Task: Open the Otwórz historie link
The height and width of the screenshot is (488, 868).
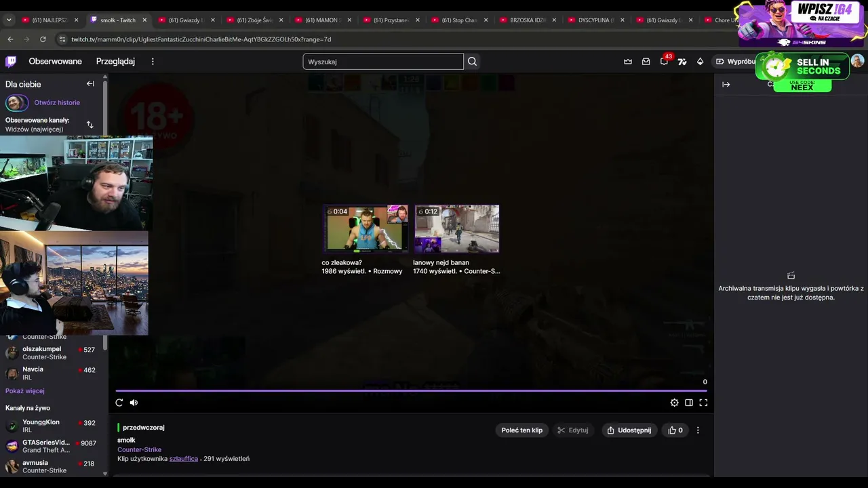Action: 57,103
